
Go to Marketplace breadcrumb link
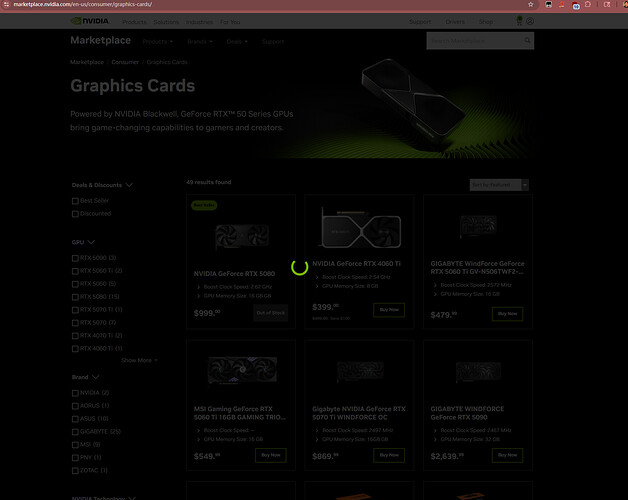tap(87, 62)
